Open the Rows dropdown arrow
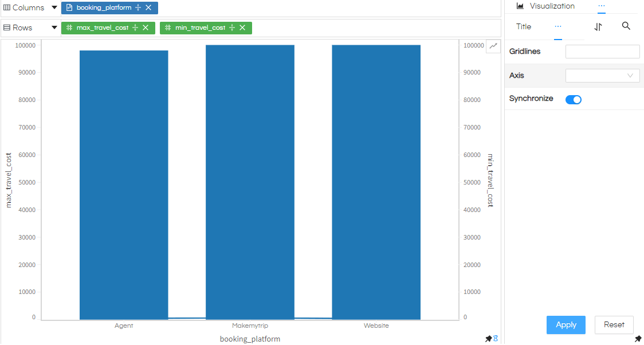 point(54,28)
